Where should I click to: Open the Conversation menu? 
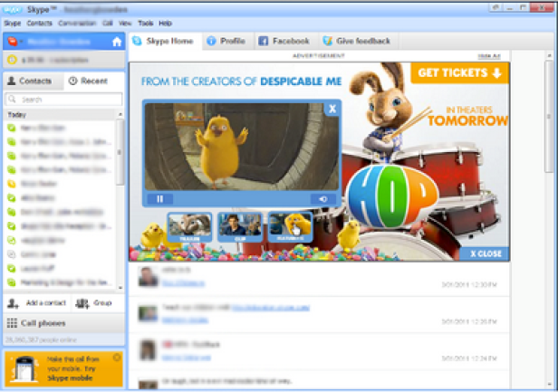77,24
